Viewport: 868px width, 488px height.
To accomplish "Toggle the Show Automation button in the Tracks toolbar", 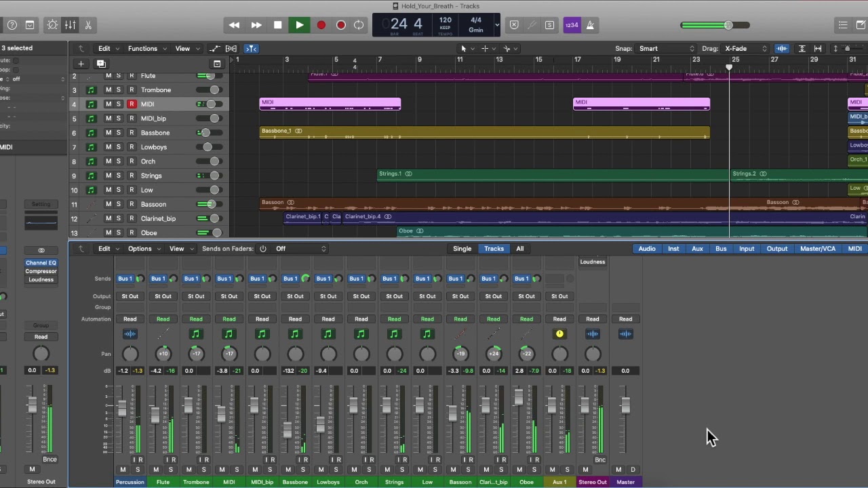I will [x=214, y=48].
